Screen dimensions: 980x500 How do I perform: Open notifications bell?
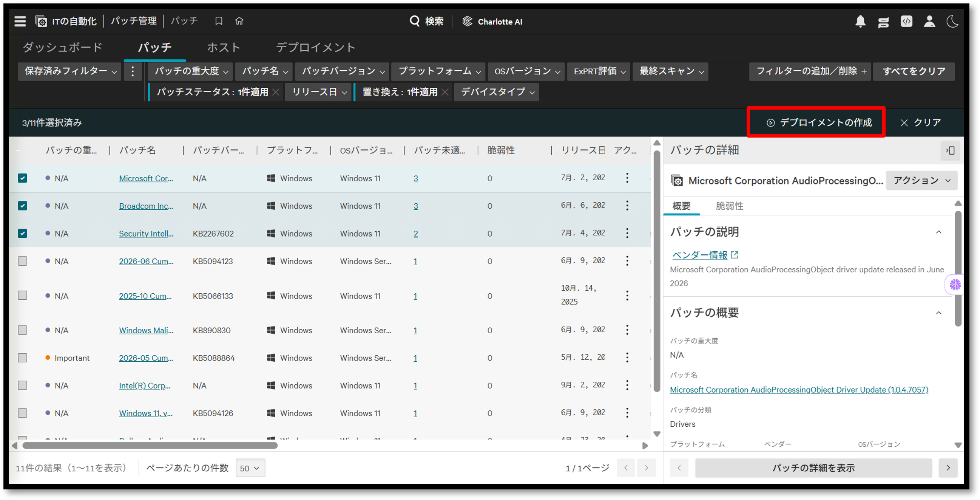coord(861,21)
